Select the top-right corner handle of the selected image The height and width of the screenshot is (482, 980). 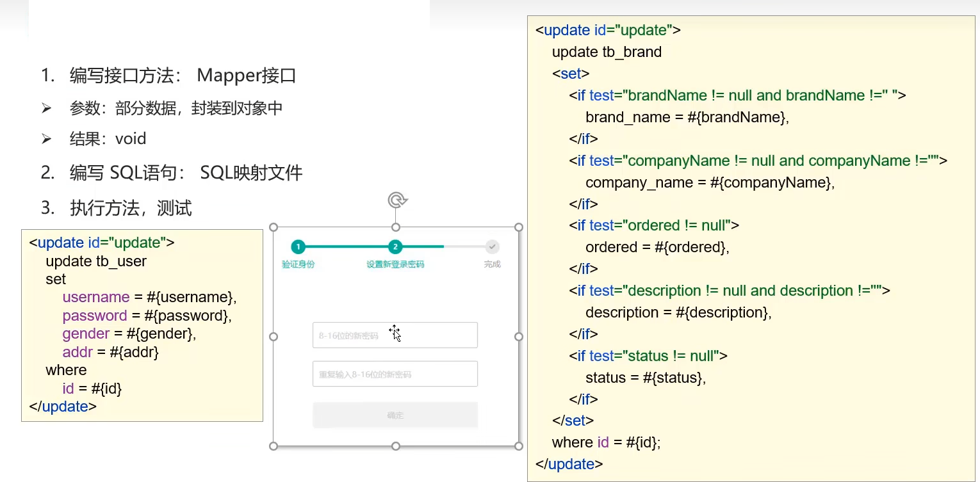click(x=519, y=227)
